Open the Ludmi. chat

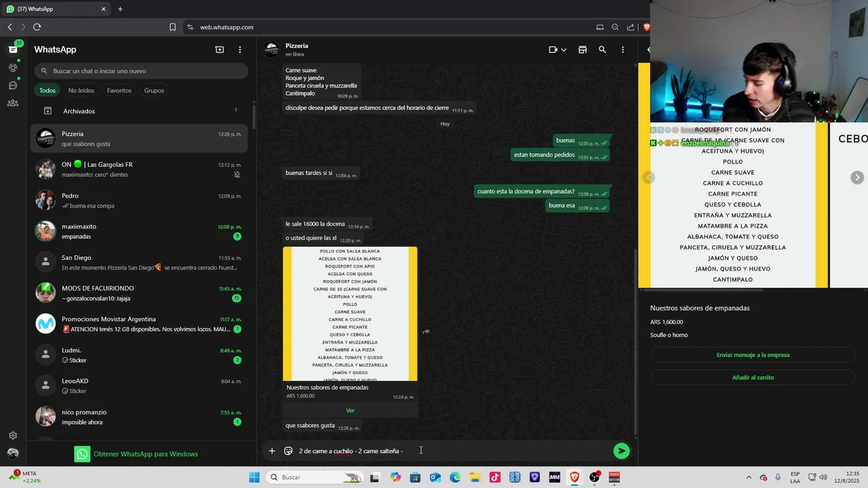(139, 355)
